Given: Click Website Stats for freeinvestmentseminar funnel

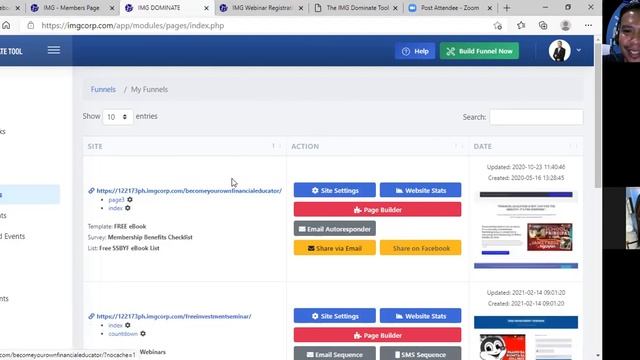Looking at the screenshot, I should tap(420, 316).
